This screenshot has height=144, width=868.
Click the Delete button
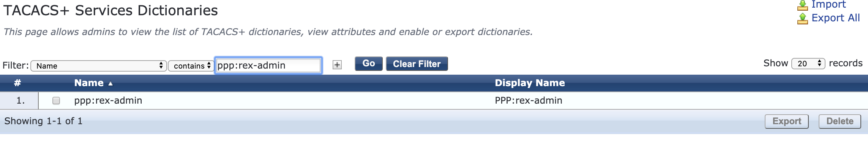click(x=840, y=121)
